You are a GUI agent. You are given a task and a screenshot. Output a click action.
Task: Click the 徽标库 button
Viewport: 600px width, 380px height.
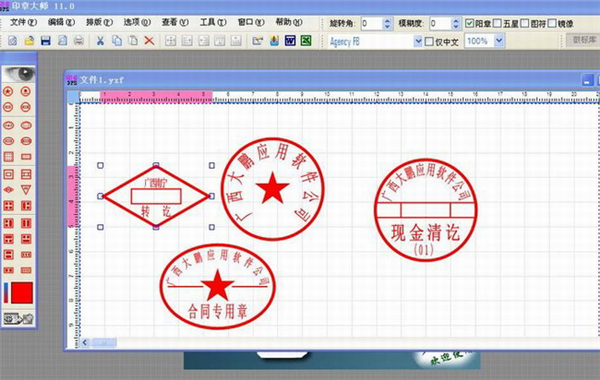584,40
